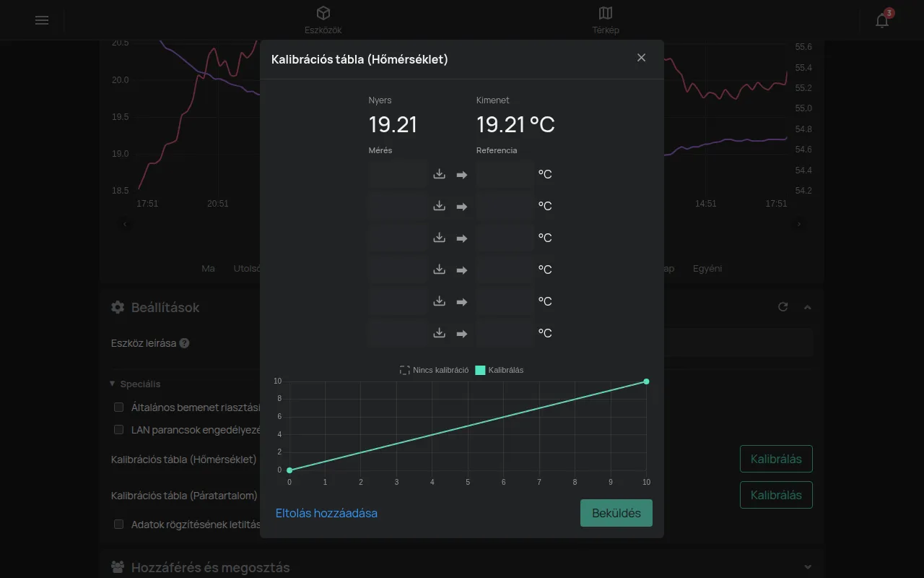Click the third row Mérés input field
Screen dimensions: 924x578
(x=398, y=238)
